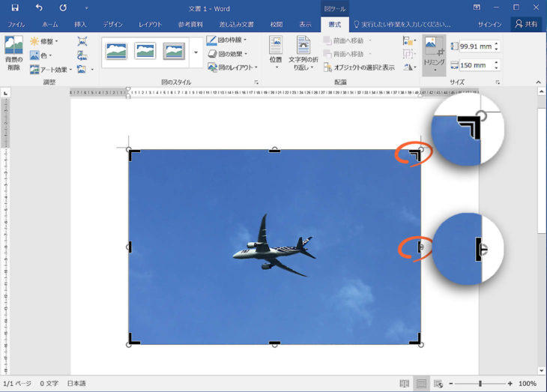Click the zoom slider handle in status bar
The height and width of the screenshot is (392, 547).
click(x=480, y=384)
